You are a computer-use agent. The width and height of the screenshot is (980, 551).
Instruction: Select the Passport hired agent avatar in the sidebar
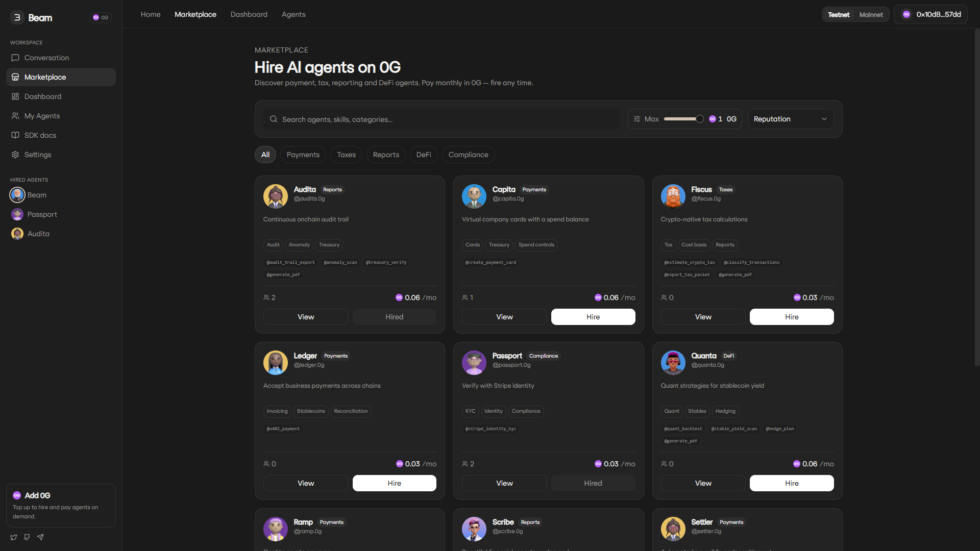pos(17,214)
